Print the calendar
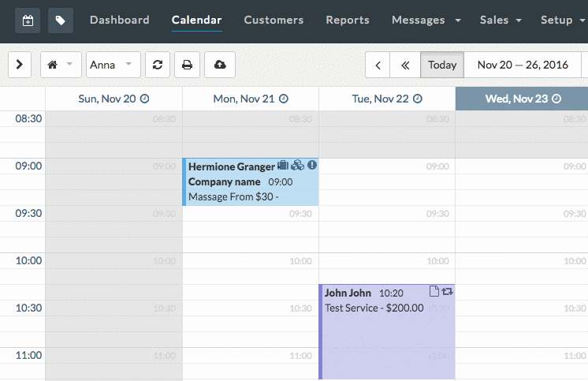This screenshot has height=381, width=588. point(187,65)
